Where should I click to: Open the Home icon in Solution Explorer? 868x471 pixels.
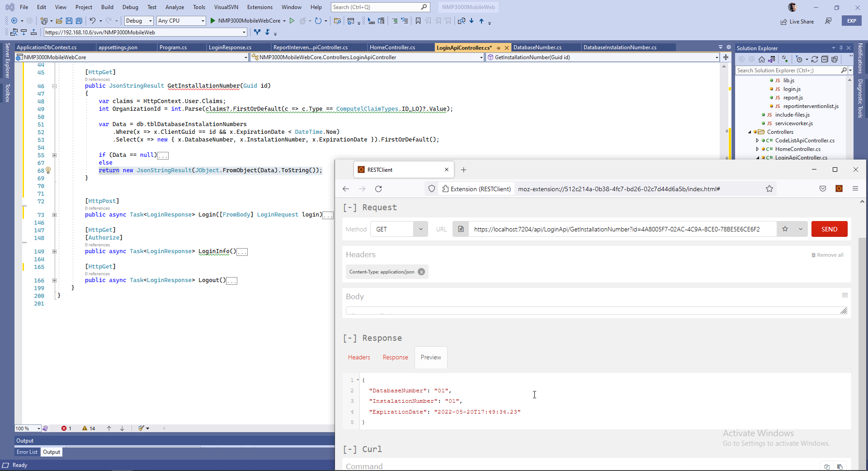click(x=762, y=59)
